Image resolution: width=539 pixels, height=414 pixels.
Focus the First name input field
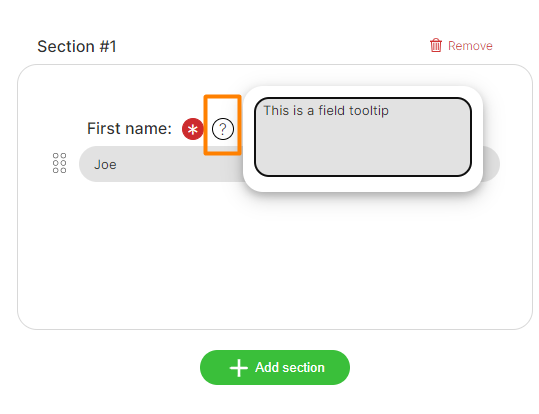(161, 164)
